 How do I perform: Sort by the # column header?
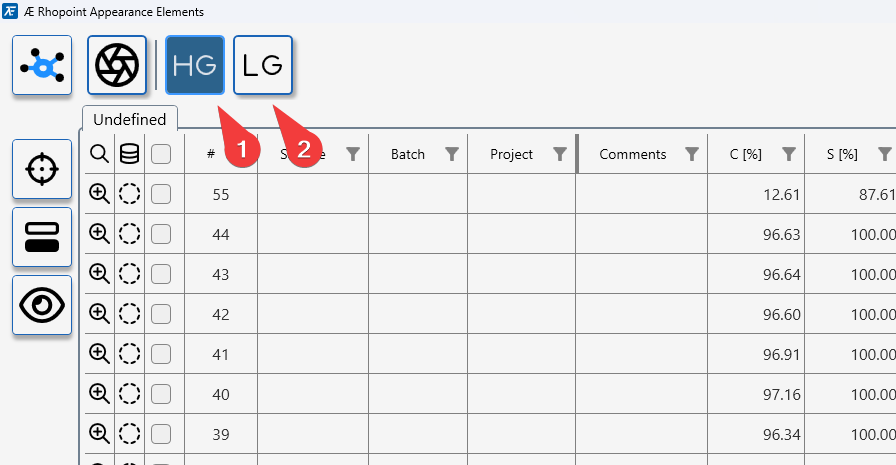click(211, 154)
